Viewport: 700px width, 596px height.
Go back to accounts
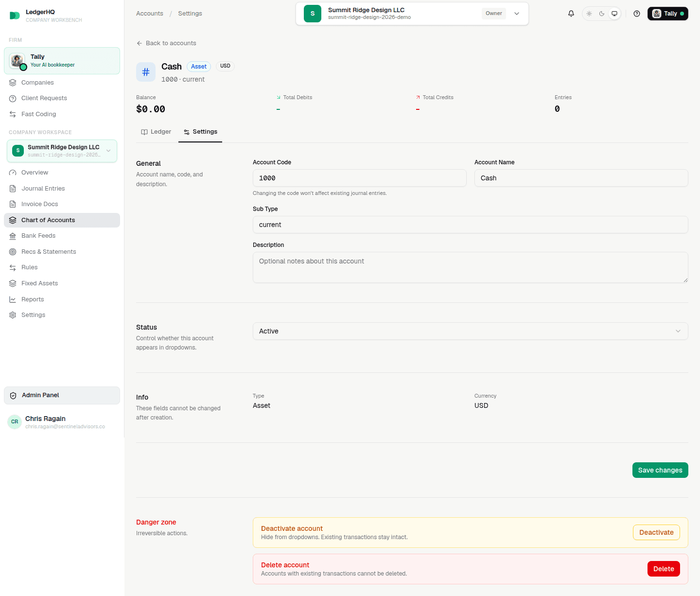tap(166, 43)
